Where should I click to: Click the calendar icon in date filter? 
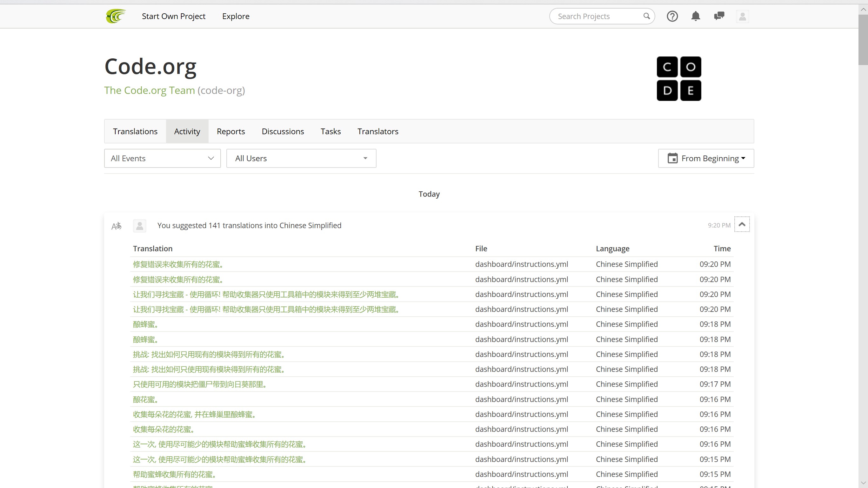tap(672, 158)
